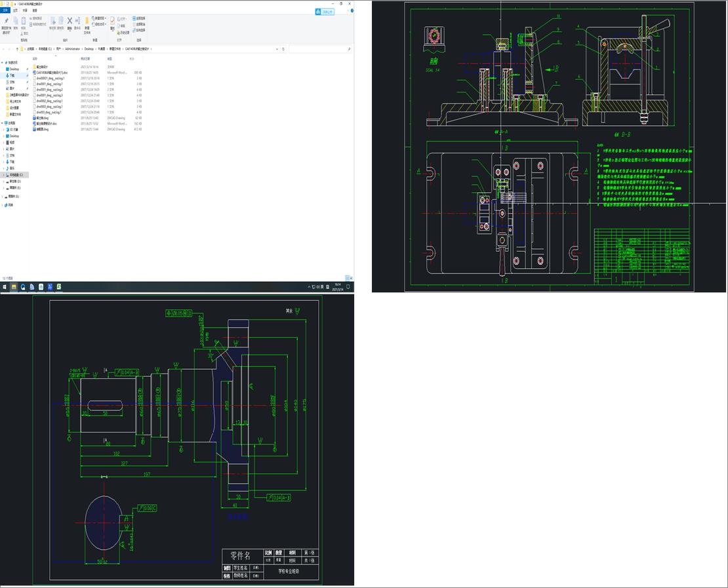728x588 pixels.
Task: Select the CA6140 .doc Word file
Action: [x=52, y=72]
